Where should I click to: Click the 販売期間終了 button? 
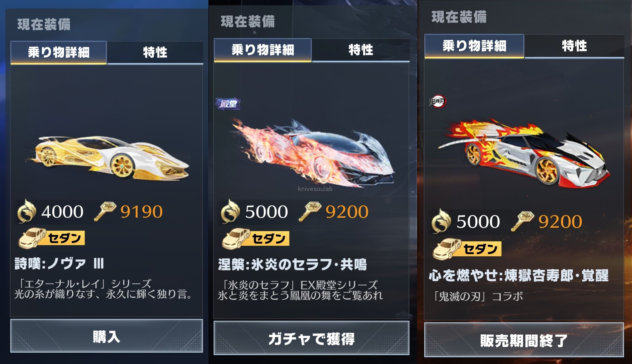[x=524, y=340]
